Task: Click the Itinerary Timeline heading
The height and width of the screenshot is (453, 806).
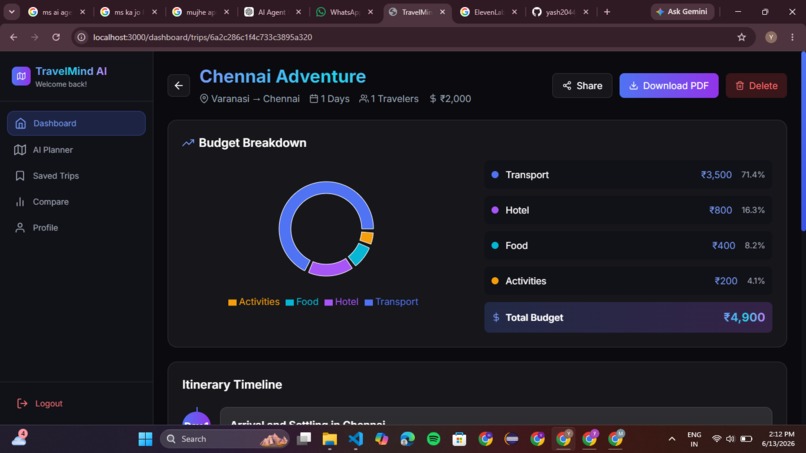Action: click(x=232, y=385)
